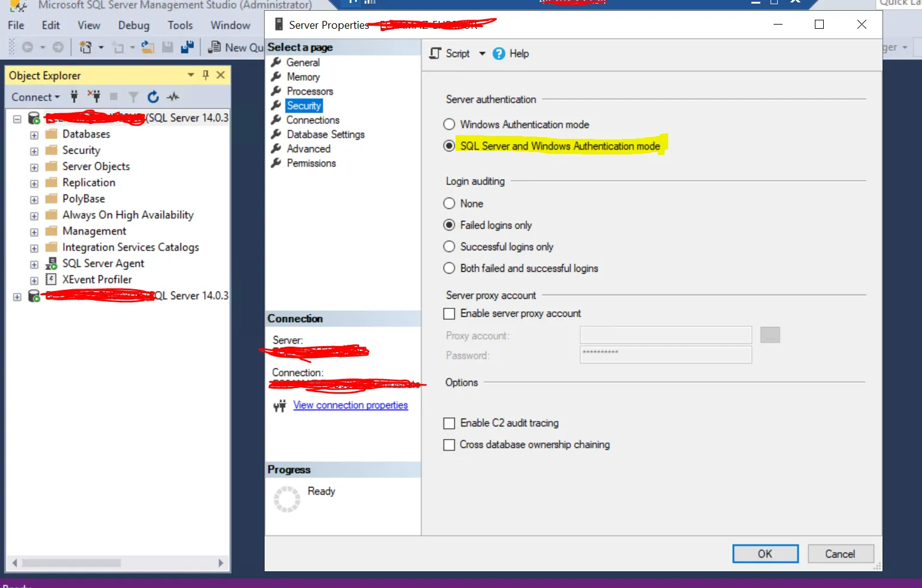Cancel the Server Properties dialog
This screenshot has width=922, height=588.
tap(841, 554)
